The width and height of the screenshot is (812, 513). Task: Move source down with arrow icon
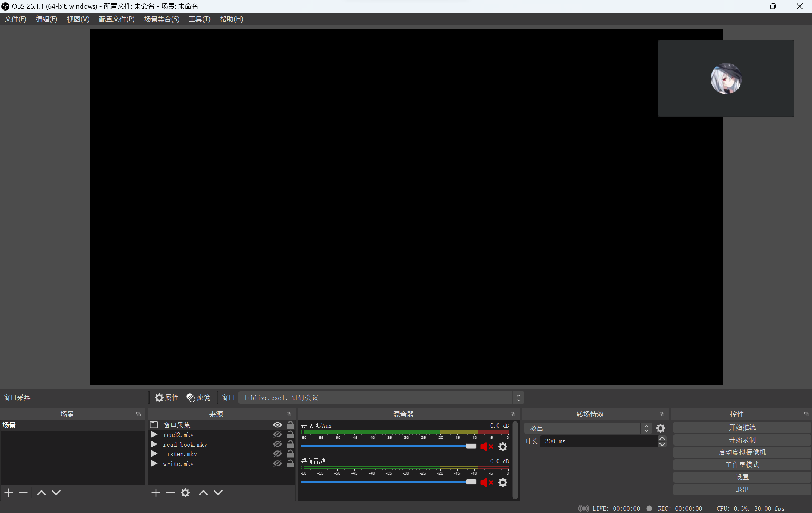218,493
